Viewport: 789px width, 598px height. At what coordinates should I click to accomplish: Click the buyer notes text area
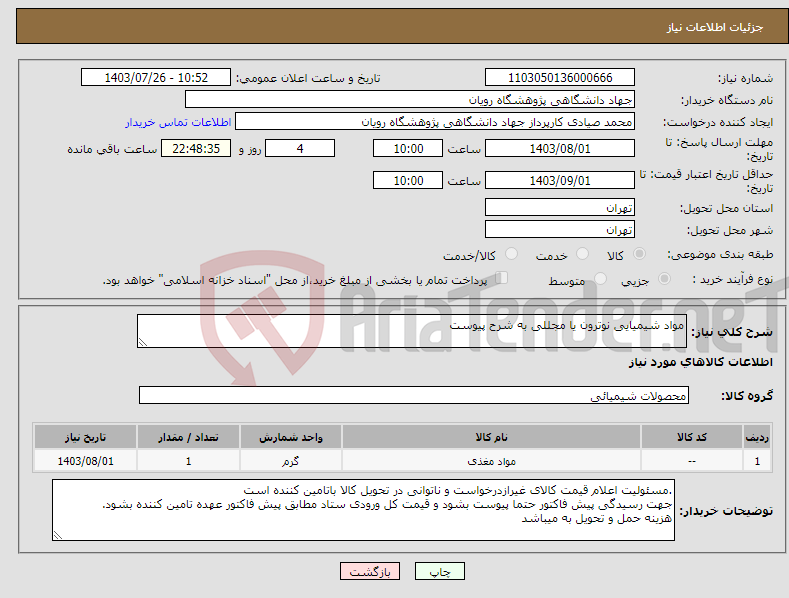click(x=363, y=510)
